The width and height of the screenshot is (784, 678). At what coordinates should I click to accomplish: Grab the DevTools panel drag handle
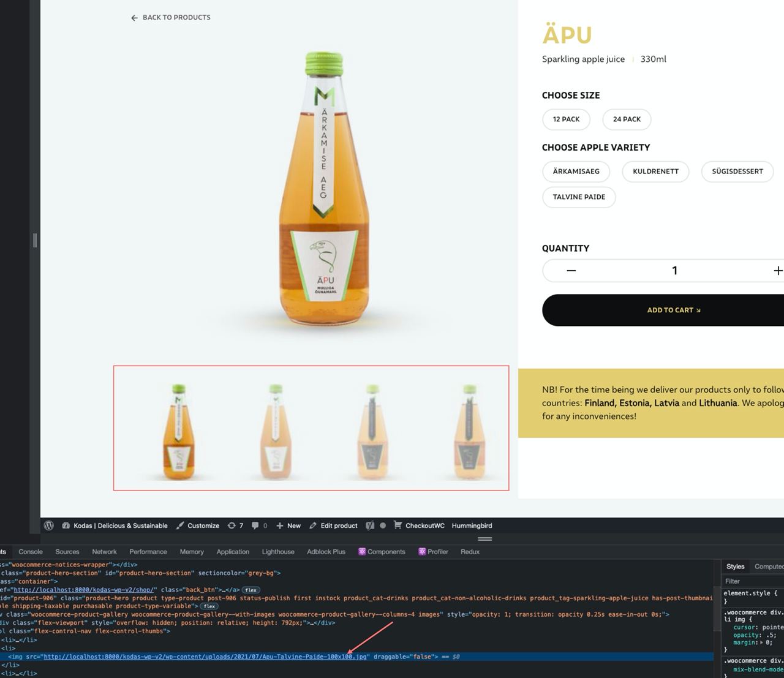point(485,539)
